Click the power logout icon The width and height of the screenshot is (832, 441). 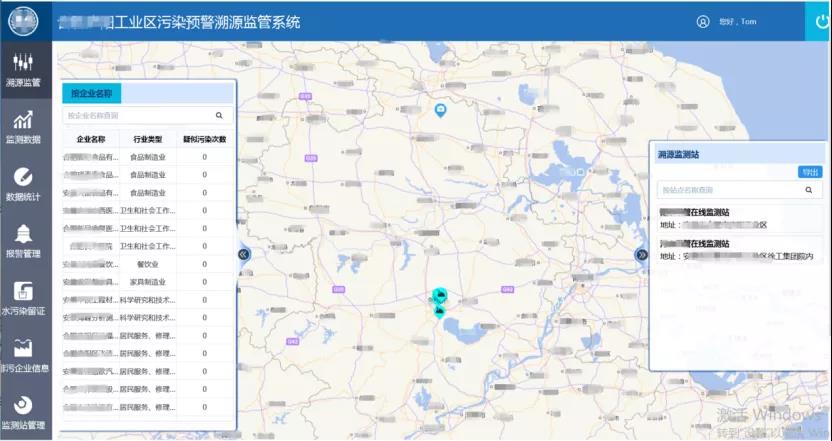click(817, 21)
